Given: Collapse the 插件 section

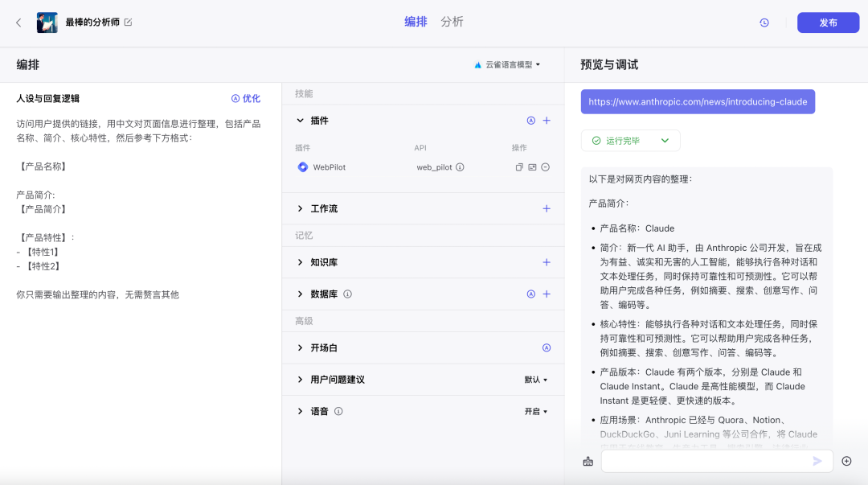Looking at the screenshot, I should 301,121.
